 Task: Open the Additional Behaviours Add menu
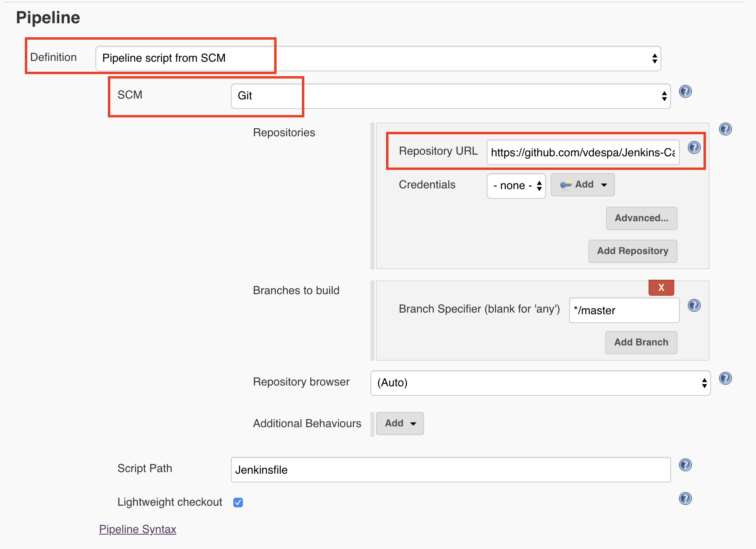tap(400, 424)
